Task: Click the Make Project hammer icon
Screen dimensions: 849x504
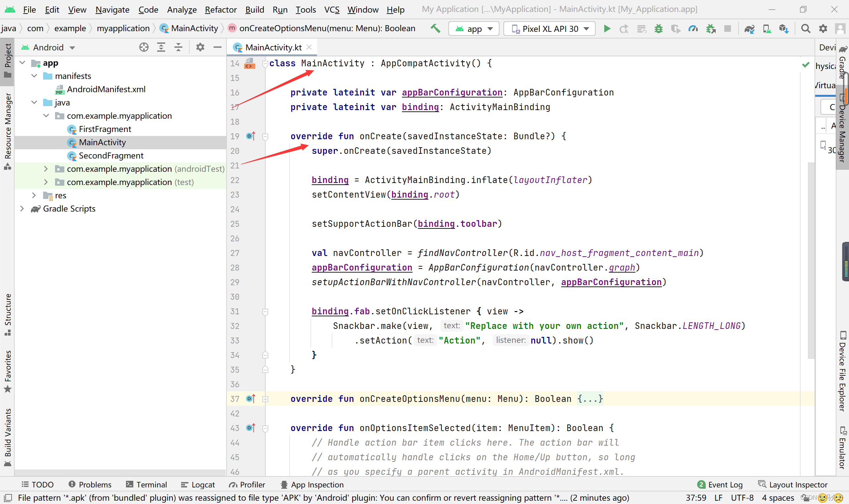Action: (435, 29)
